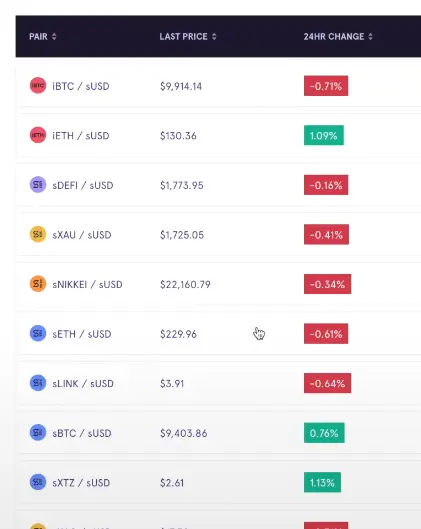Sort by 24HR CHANGE using sort arrows
Image resolution: width=421 pixels, height=529 pixels.
370,36
